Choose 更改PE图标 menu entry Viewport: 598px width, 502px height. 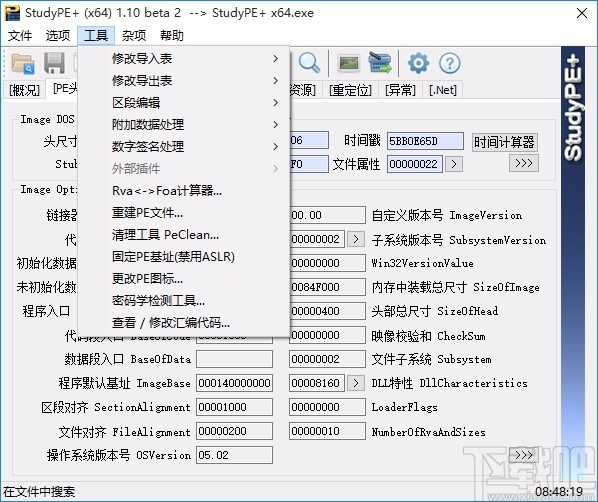(x=184, y=278)
